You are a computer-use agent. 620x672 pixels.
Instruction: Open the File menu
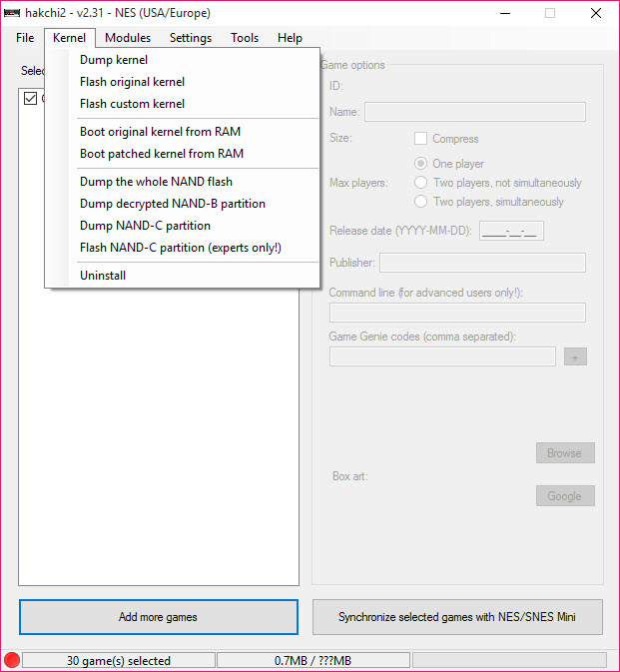point(25,38)
